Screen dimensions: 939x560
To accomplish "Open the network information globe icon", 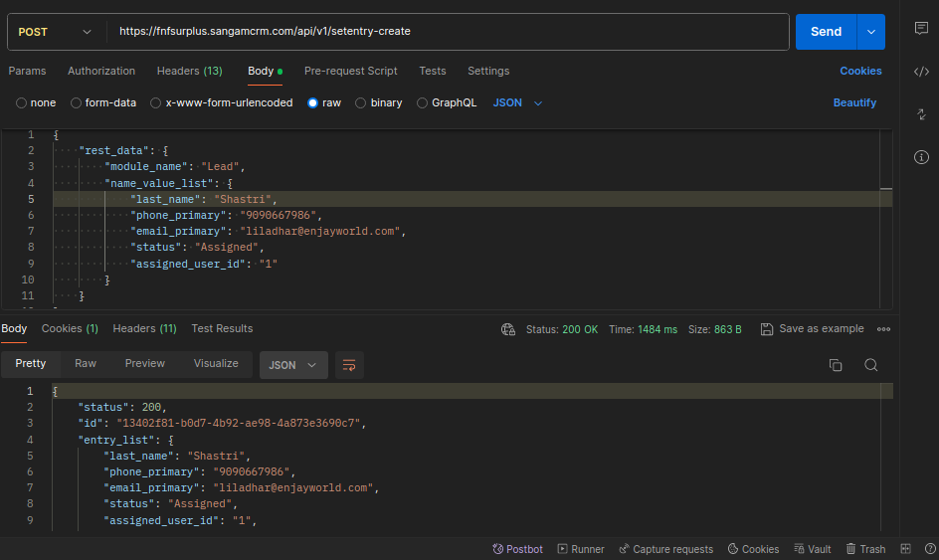I will coord(508,329).
